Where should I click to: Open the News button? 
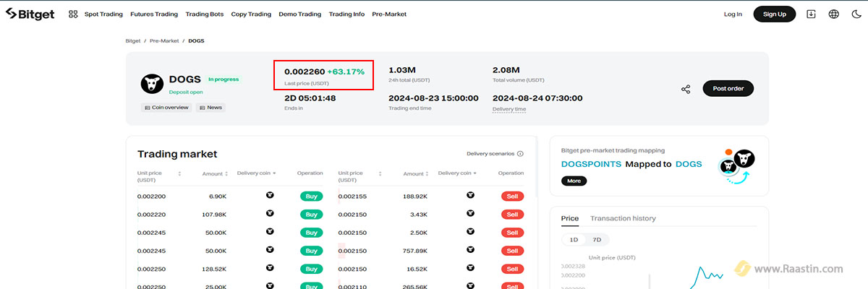[x=210, y=108]
